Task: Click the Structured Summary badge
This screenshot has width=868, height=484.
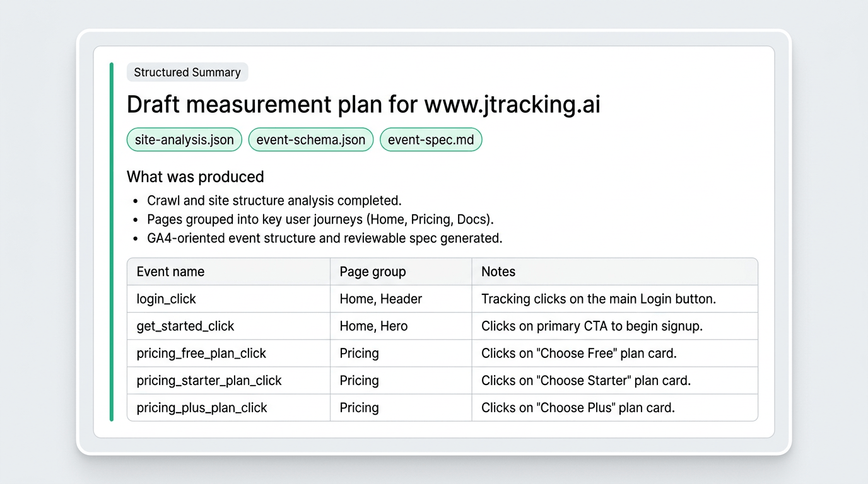Action: (187, 72)
